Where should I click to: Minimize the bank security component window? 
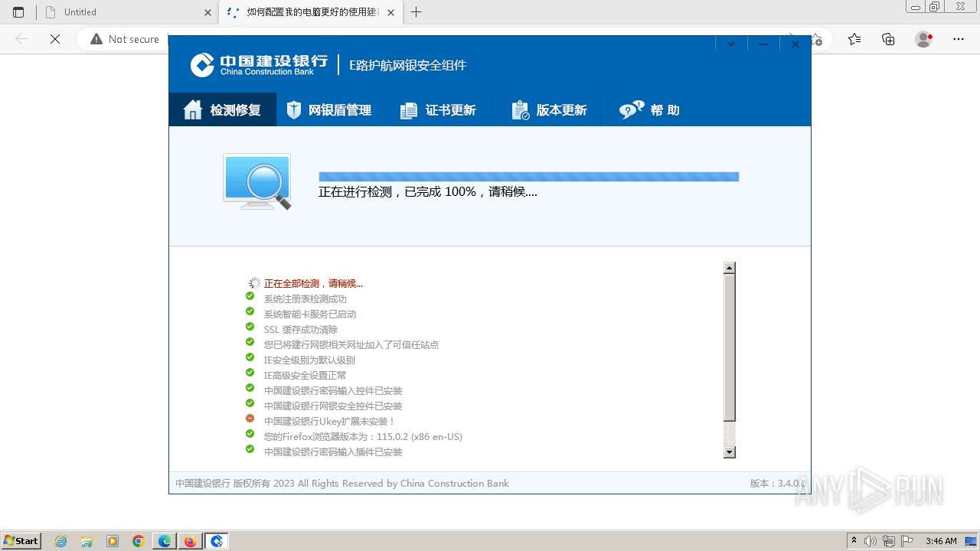coord(763,44)
